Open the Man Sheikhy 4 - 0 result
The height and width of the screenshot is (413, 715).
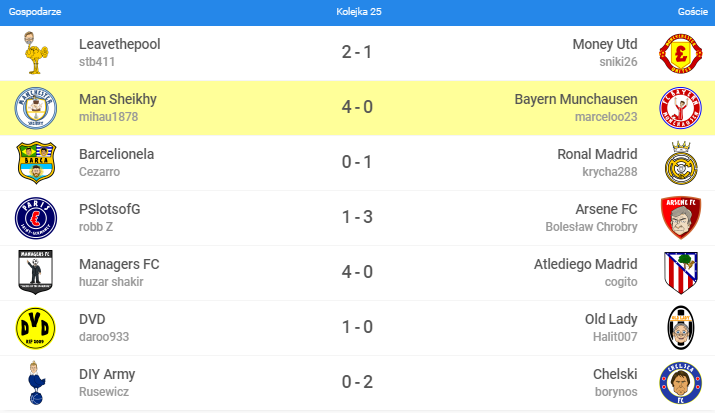click(358, 108)
